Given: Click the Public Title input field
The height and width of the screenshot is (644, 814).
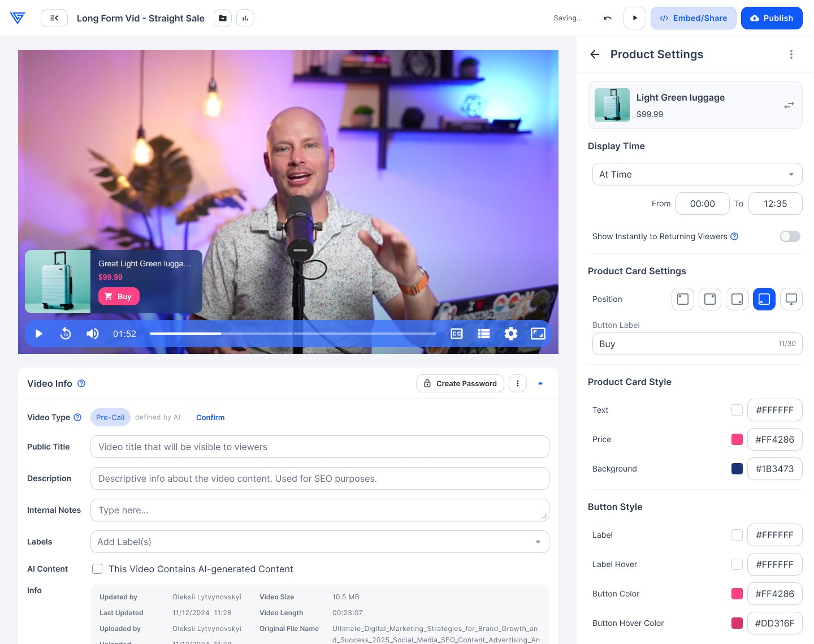Looking at the screenshot, I should pyautogui.click(x=320, y=447).
